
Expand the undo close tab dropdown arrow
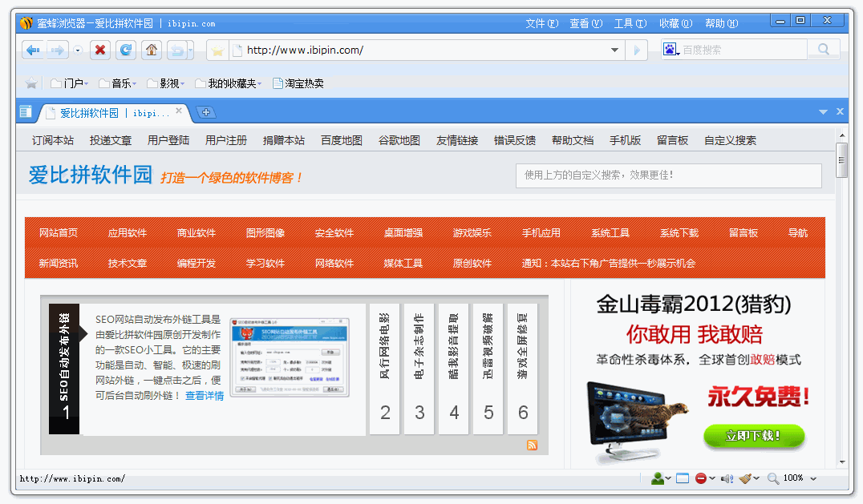click(x=190, y=50)
